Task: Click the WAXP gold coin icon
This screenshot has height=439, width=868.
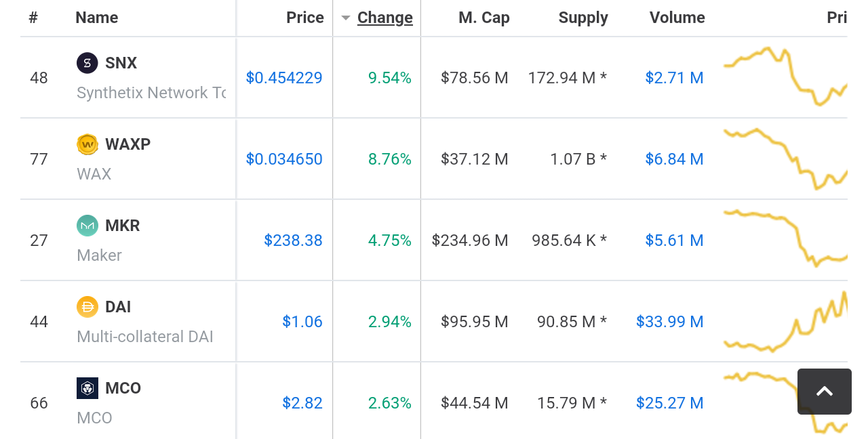Action: pyautogui.click(x=87, y=144)
